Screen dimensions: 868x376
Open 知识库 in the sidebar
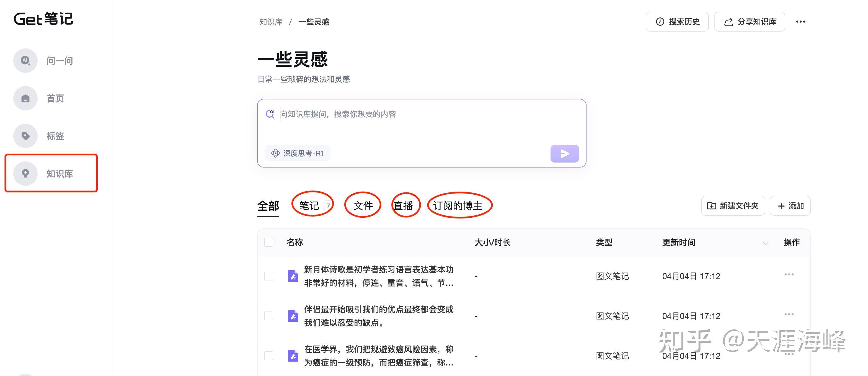(60, 174)
